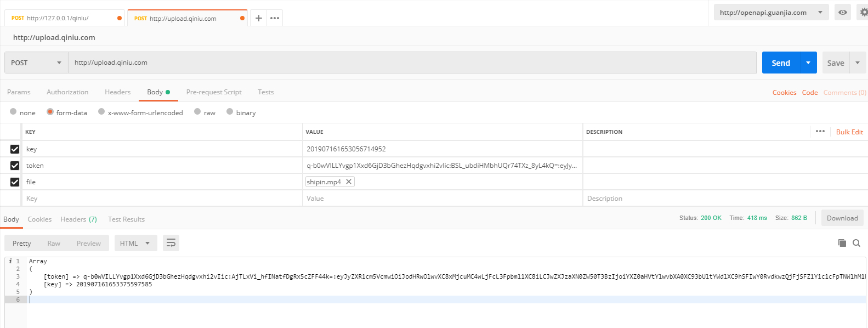The width and height of the screenshot is (868, 328).
Task: Switch to the 127.0.0.1/qiniu request tab
Action: coord(66,18)
